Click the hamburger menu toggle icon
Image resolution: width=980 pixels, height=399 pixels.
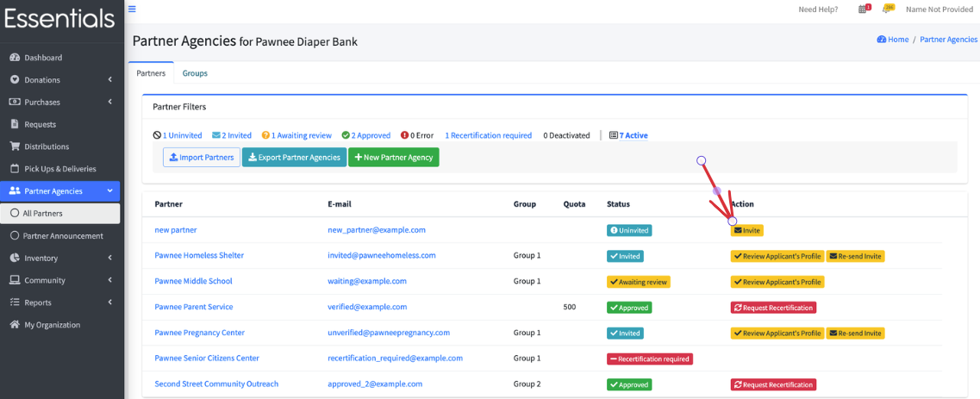[x=132, y=9]
